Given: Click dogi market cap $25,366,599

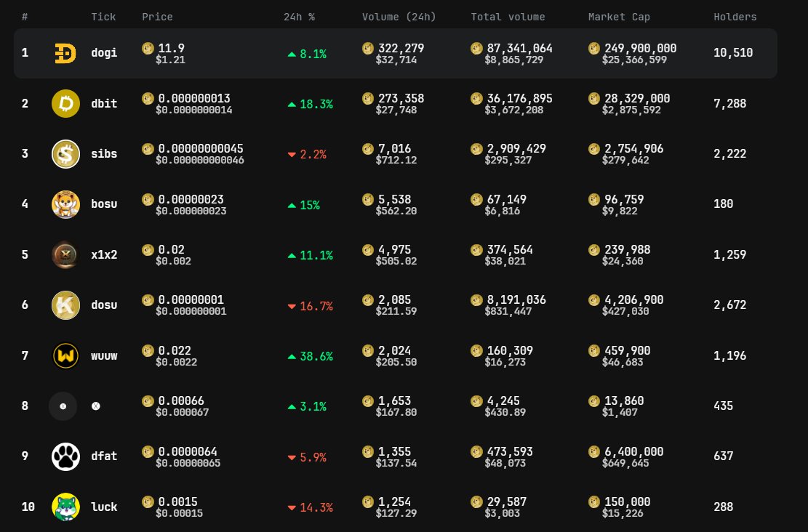Looking at the screenshot, I should click(634, 60).
